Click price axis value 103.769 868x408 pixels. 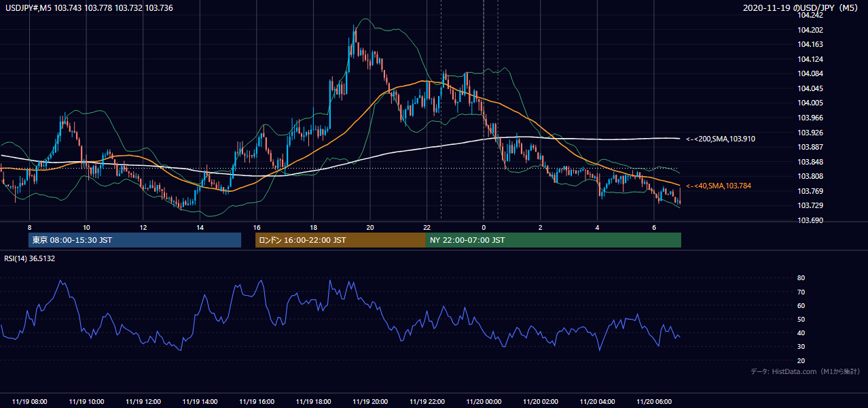(x=810, y=191)
